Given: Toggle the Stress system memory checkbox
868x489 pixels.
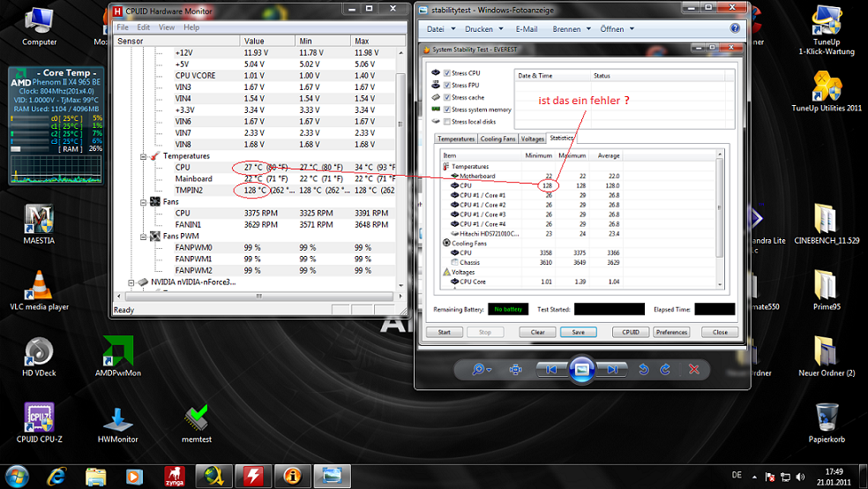Looking at the screenshot, I should 446,109.
